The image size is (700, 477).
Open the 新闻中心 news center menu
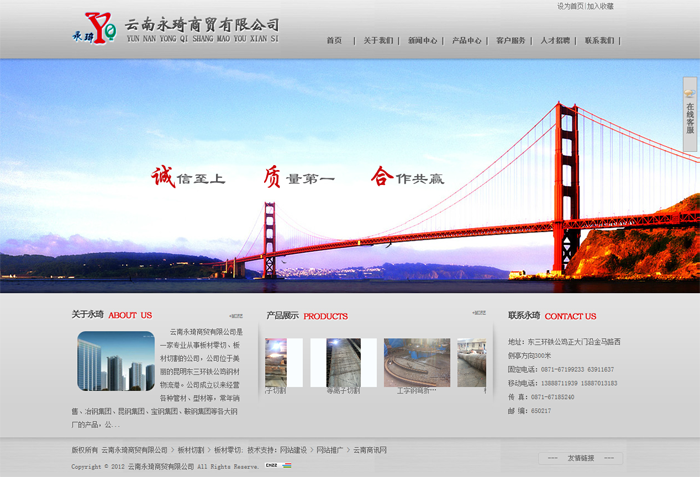pos(422,41)
